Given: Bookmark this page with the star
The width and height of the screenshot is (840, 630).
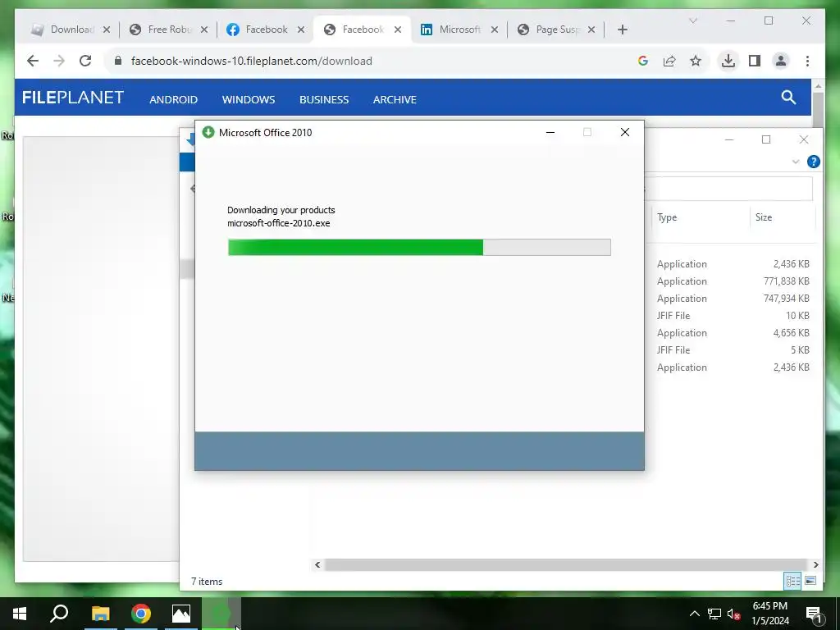Looking at the screenshot, I should [x=696, y=61].
